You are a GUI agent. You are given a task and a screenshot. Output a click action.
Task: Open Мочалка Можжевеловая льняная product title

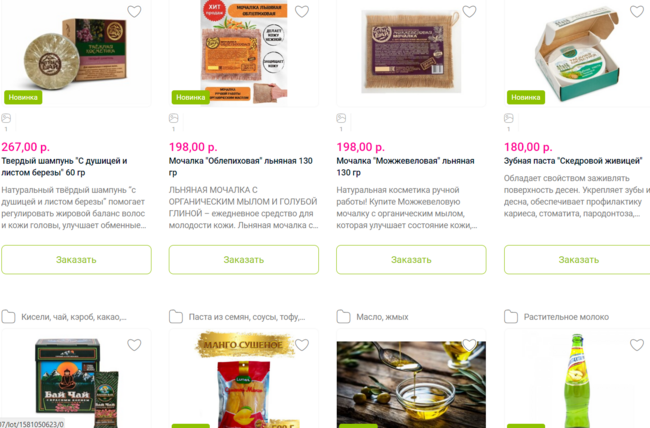(405, 167)
